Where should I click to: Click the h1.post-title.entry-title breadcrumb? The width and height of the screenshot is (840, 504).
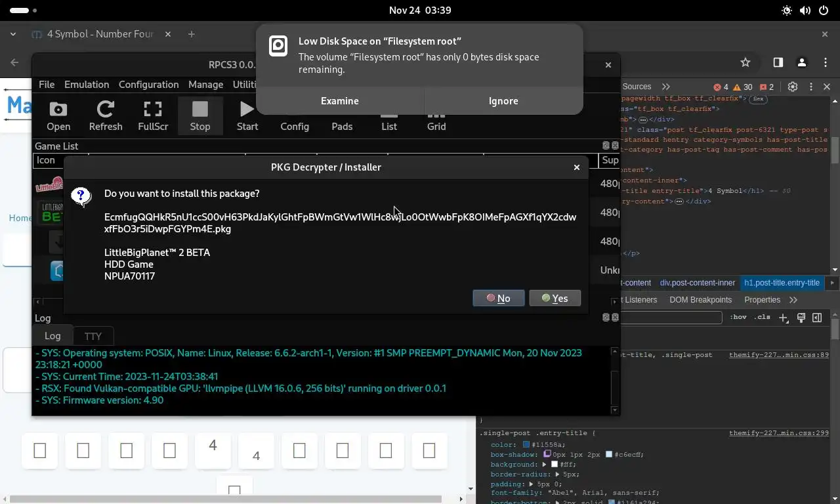tap(782, 283)
